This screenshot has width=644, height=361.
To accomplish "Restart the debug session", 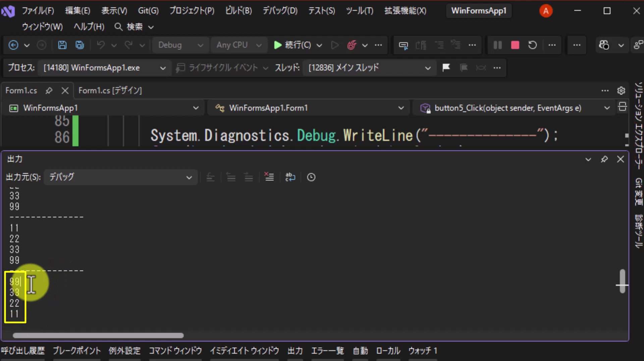I will (533, 45).
